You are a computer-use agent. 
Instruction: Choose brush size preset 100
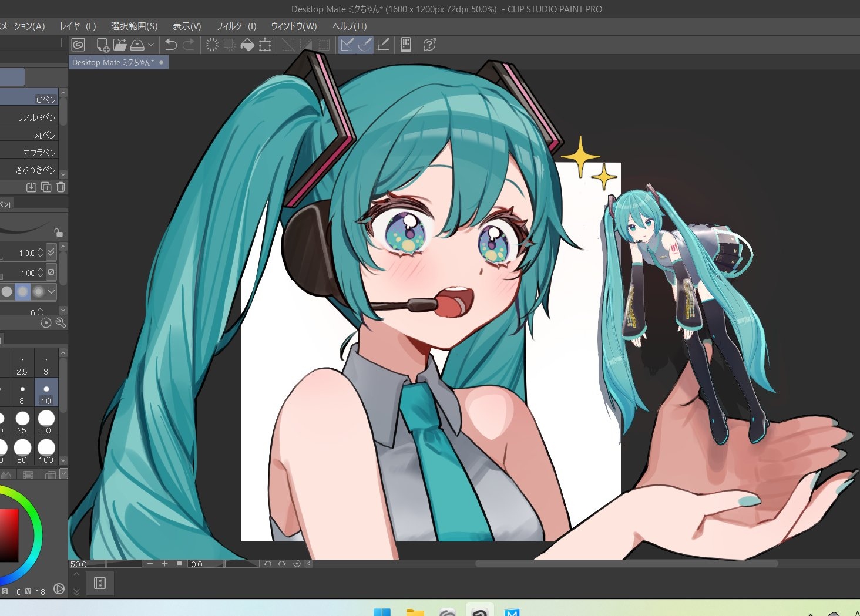(x=46, y=451)
